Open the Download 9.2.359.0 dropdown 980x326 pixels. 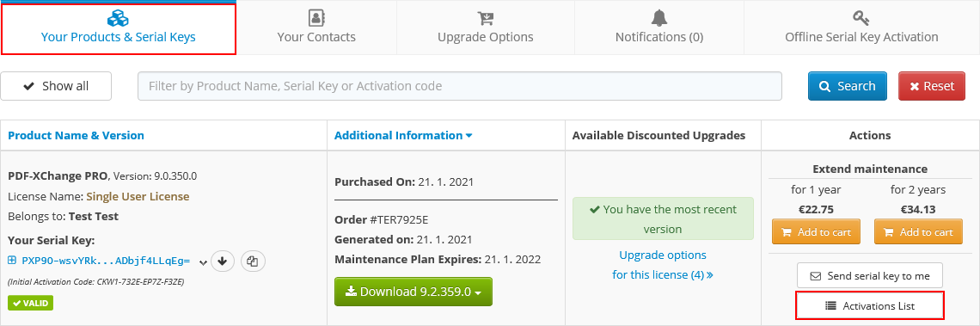[413, 292]
